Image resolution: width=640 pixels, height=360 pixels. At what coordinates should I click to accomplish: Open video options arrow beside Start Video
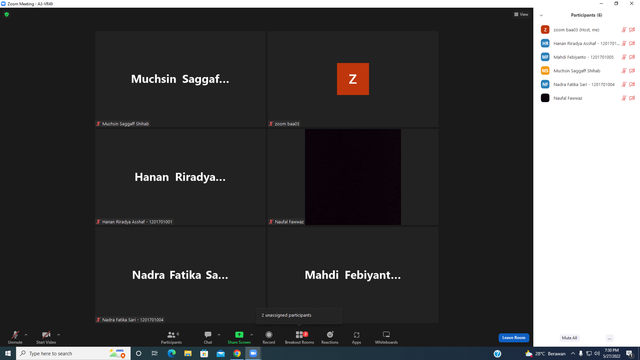click(58, 335)
